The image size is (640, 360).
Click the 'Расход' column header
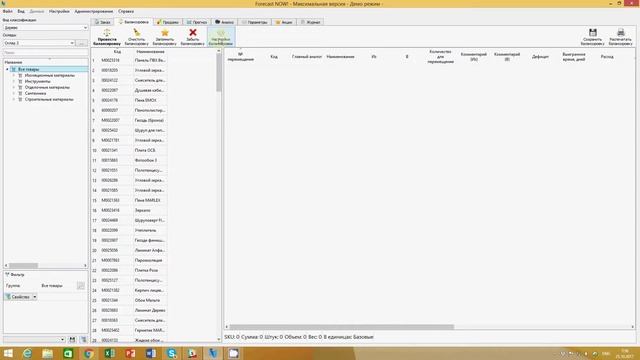(x=607, y=57)
